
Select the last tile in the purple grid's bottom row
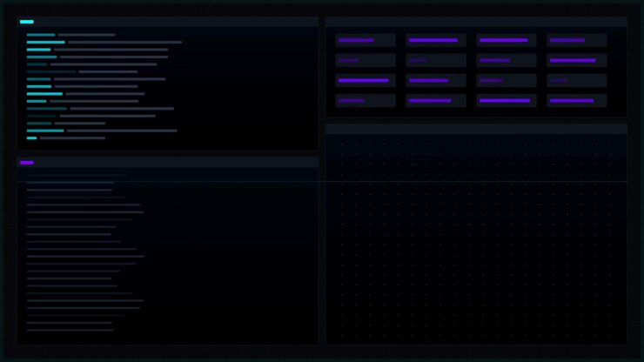577,101
